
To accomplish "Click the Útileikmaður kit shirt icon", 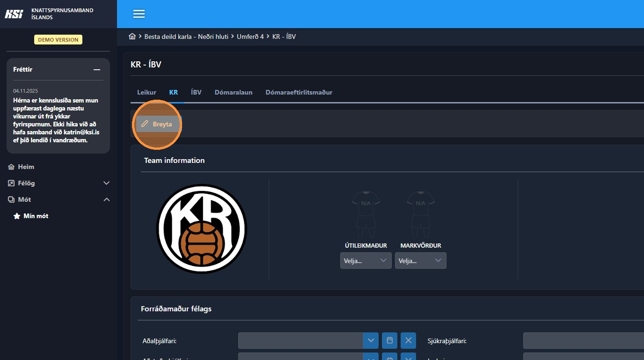I will coord(366,215).
